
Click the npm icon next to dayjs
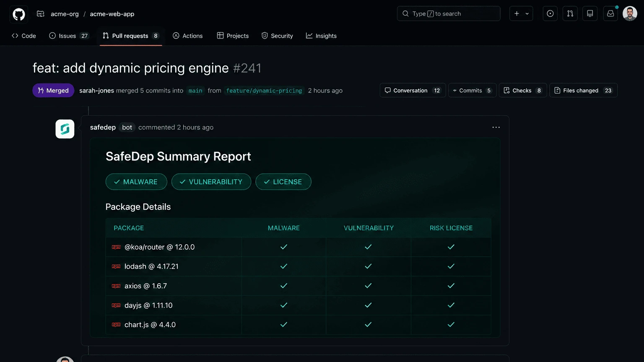click(116, 305)
